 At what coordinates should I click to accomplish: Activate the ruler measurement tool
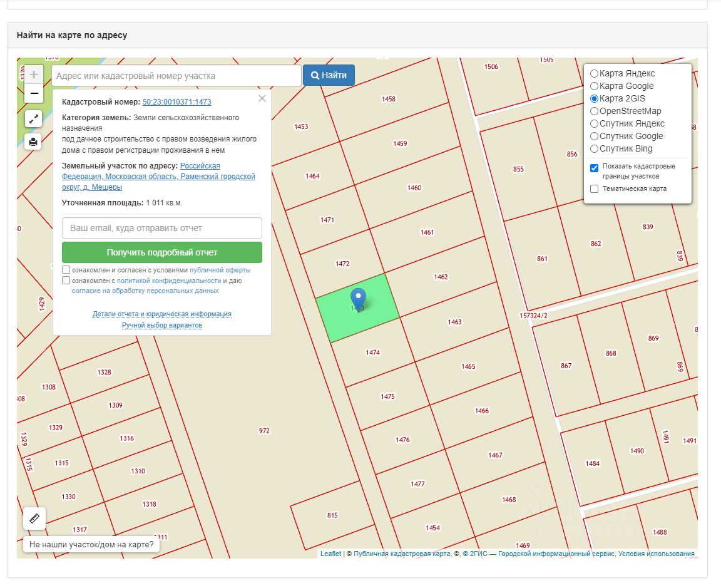point(34,519)
